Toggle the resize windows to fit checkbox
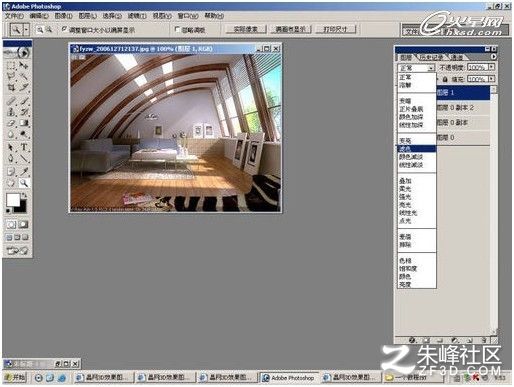This screenshot has height=387, width=514. pos(64,29)
